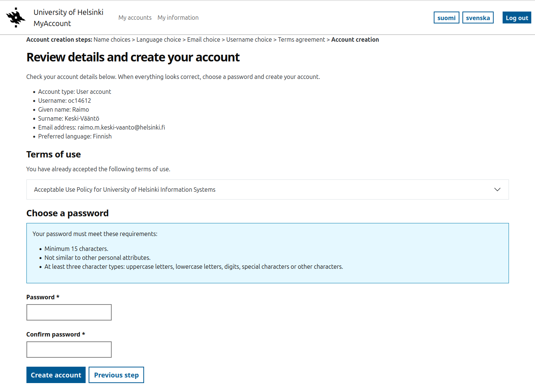The image size is (535, 392).
Task: Switch the language to suomi
Action: click(x=446, y=17)
